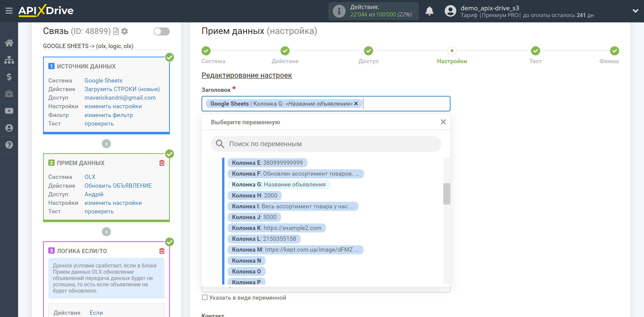Open connection settings gear icon
644x317 pixels.
[125, 31]
